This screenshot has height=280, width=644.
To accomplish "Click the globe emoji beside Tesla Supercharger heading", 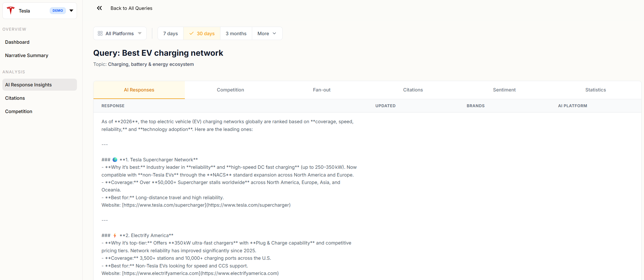I will (115, 160).
